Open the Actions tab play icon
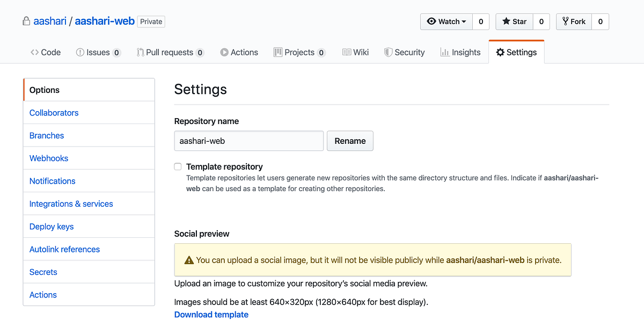The width and height of the screenshot is (644, 320). 224,52
